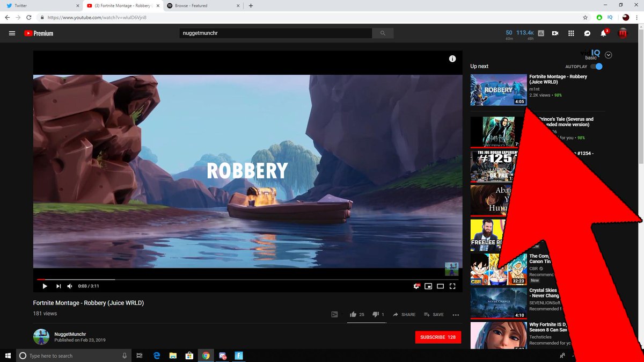The height and width of the screenshot is (362, 644).
Task: Open the notifications bell
Action: (x=603, y=33)
